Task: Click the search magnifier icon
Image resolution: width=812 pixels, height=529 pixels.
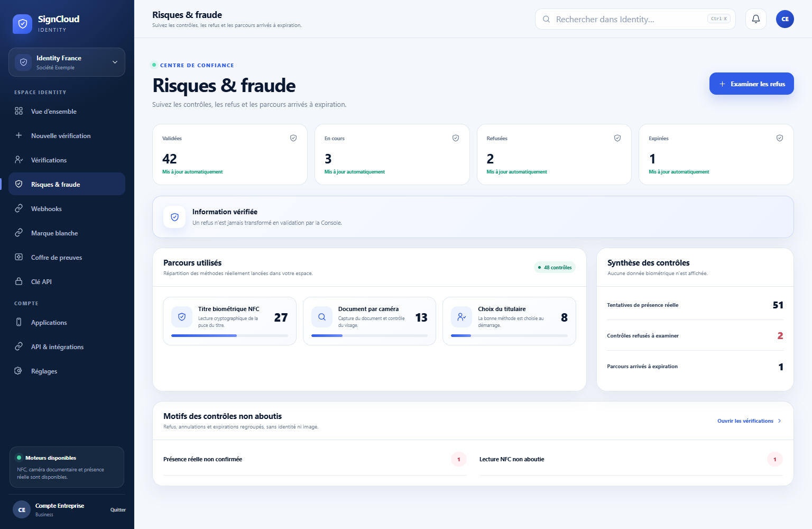Action: 546,19
